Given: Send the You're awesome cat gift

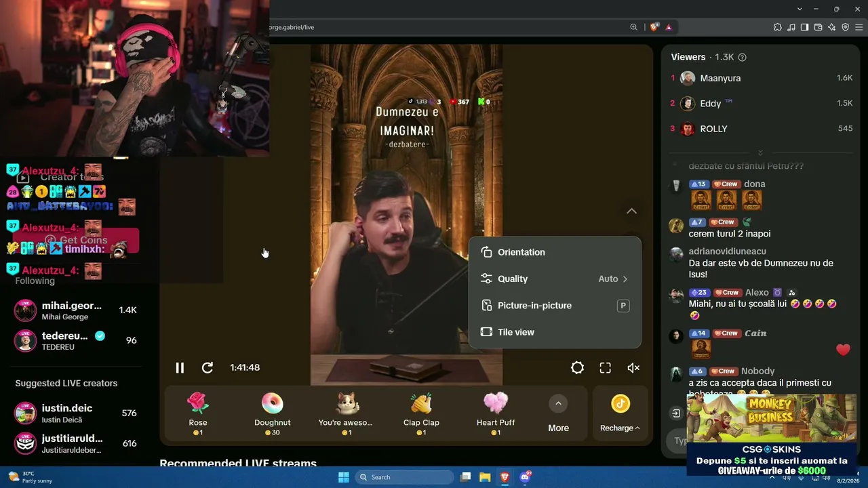Looking at the screenshot, I should click(x=347, y=413).
